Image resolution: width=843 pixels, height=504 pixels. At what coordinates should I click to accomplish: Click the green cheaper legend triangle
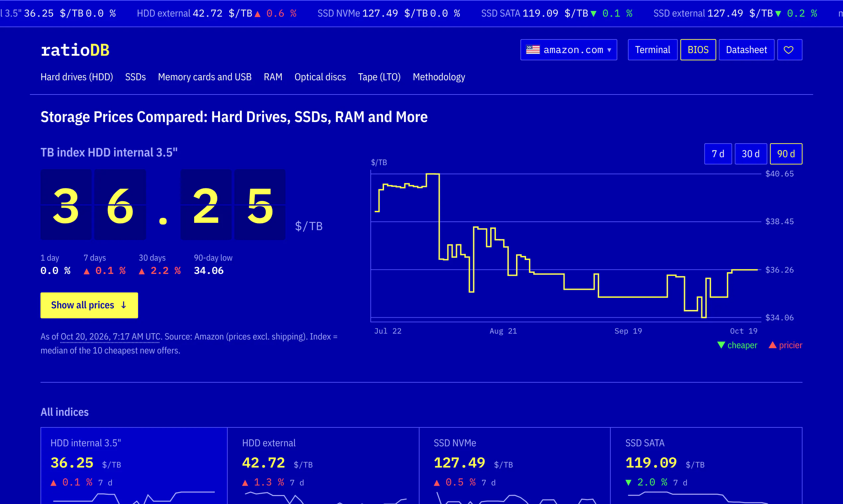click(721, 345)
